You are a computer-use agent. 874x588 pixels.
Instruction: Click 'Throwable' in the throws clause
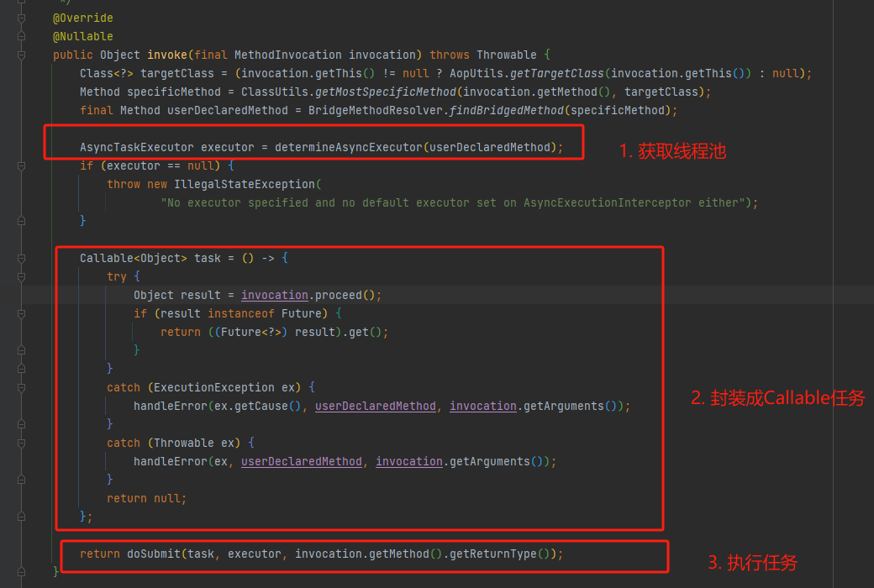point(506,55)
